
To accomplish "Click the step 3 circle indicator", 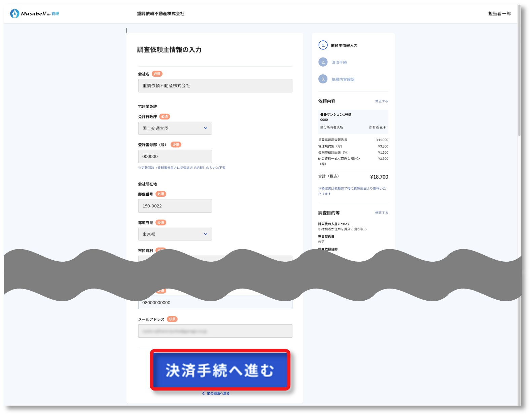I will tap(323, 79).
